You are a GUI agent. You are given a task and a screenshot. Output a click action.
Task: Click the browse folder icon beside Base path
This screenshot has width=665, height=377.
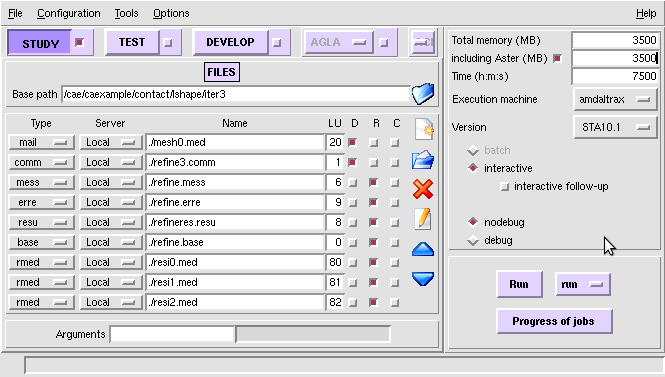(x=423, y=94)
